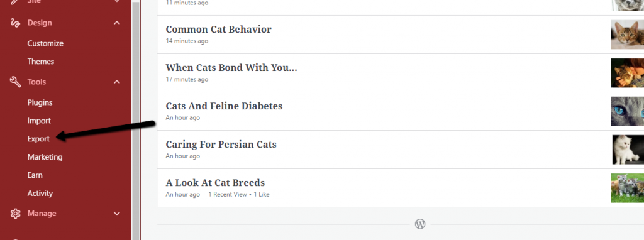This screenshot has height=240, width=644.
Task: Select Export under Tools
Action: point(38,139)
